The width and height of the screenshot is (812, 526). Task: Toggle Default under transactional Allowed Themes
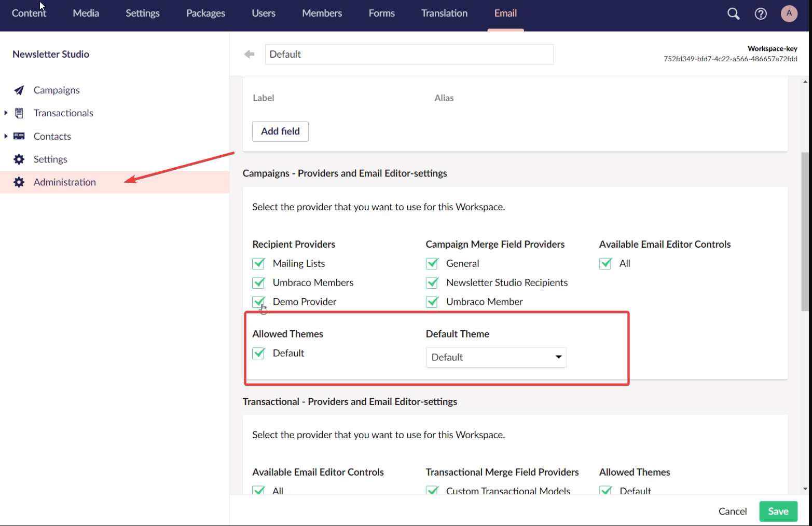pos(605,490)
